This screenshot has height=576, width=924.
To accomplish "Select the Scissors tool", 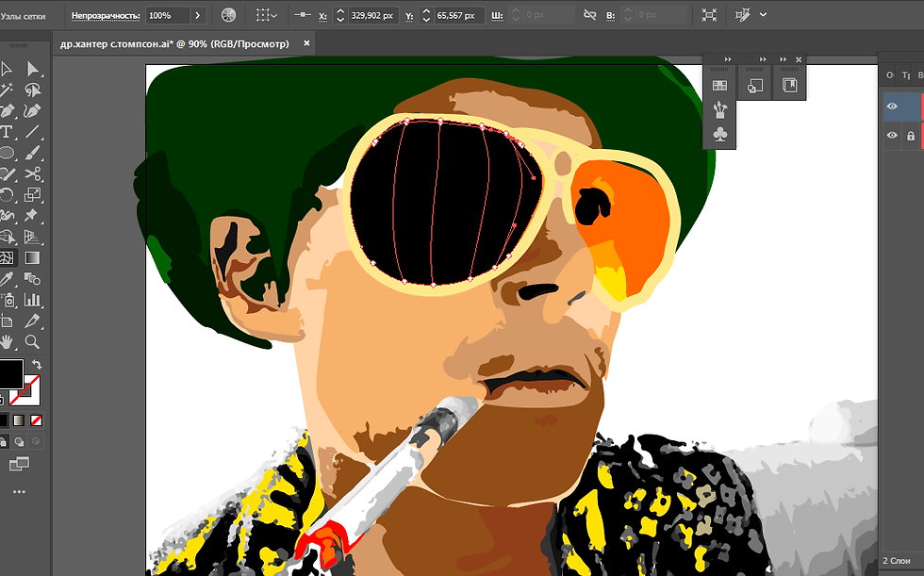I will tap(33, 173).
